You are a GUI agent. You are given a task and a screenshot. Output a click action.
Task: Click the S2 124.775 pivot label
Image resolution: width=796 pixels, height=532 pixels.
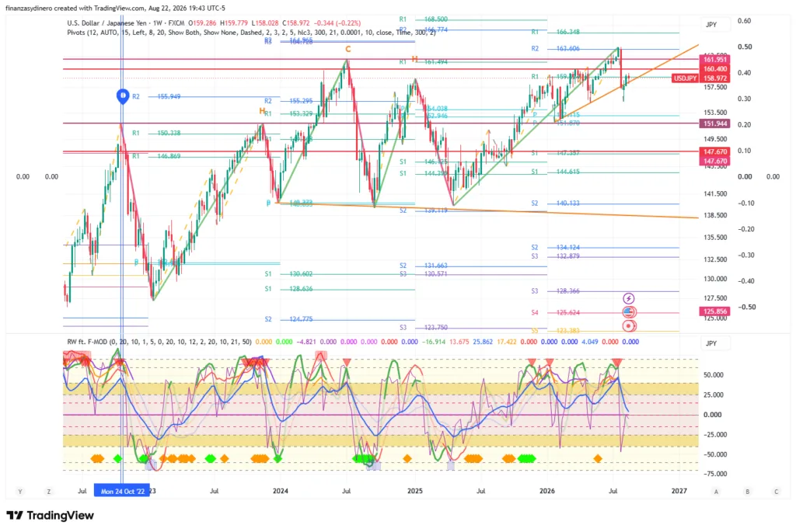click(x=288, y=319)
